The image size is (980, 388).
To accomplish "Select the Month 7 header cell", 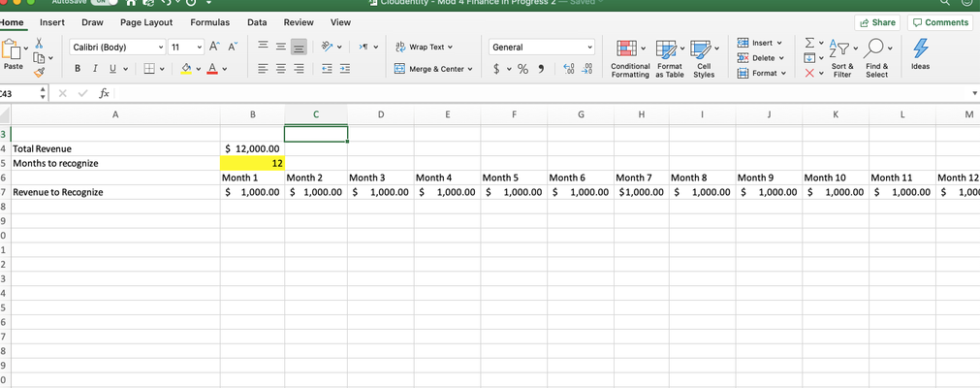I will [642, 178].
